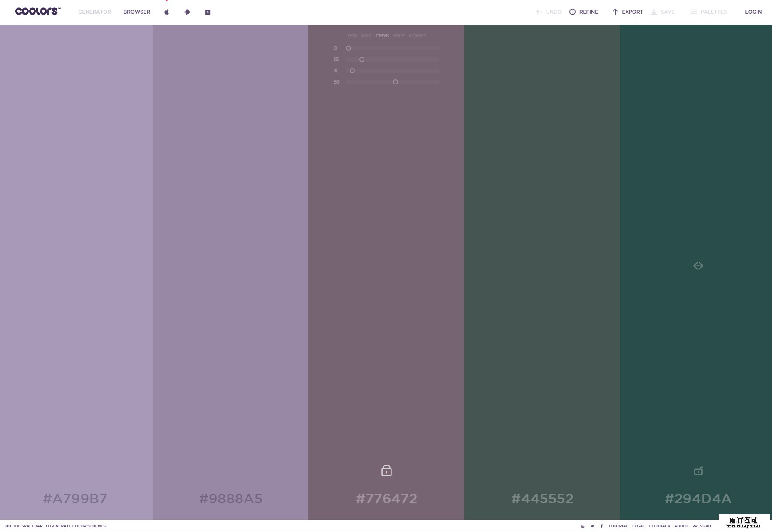
Task: Switch to the RGB tab
Action: [x=366, y=36]
